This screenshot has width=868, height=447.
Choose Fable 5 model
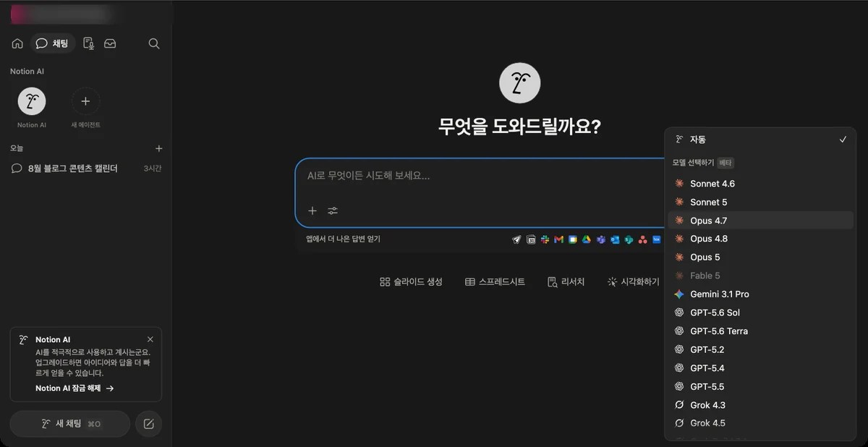tap(760, 276)
